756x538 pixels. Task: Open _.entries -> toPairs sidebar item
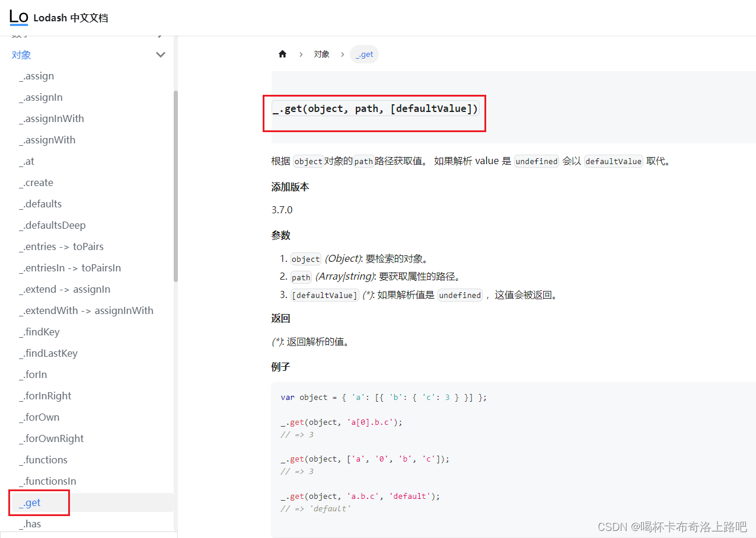click(61, 246)
